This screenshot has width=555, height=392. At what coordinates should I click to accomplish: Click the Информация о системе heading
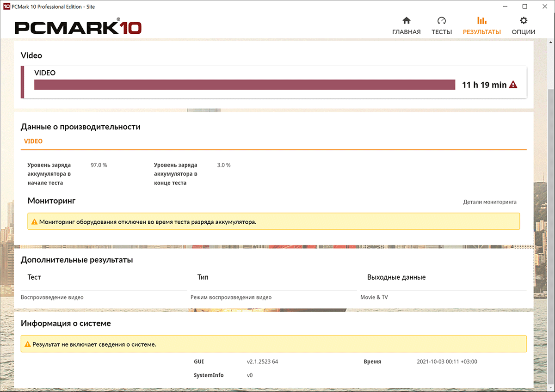pos(66,324)
